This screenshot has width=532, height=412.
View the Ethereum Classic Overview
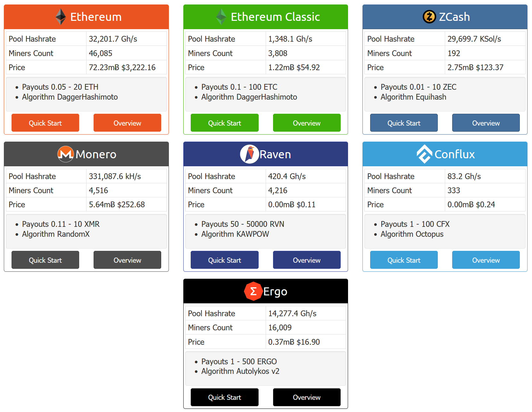pos(307,123)
